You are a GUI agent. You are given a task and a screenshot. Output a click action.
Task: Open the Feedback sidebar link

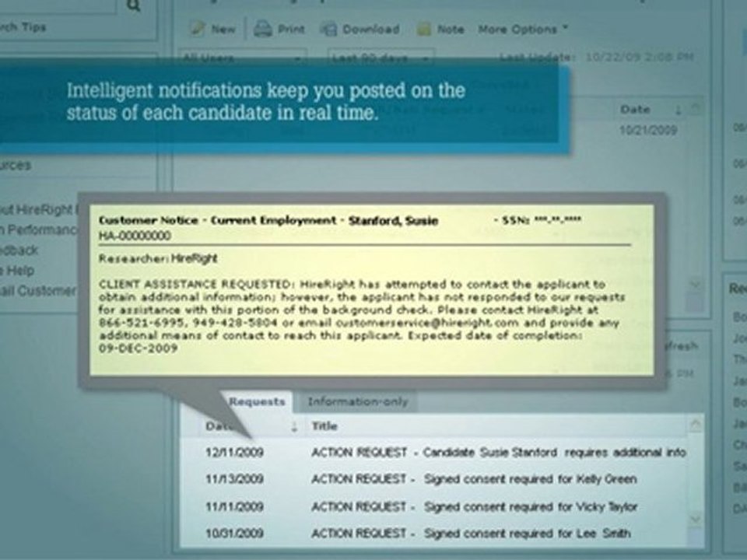tap(19, 250)
